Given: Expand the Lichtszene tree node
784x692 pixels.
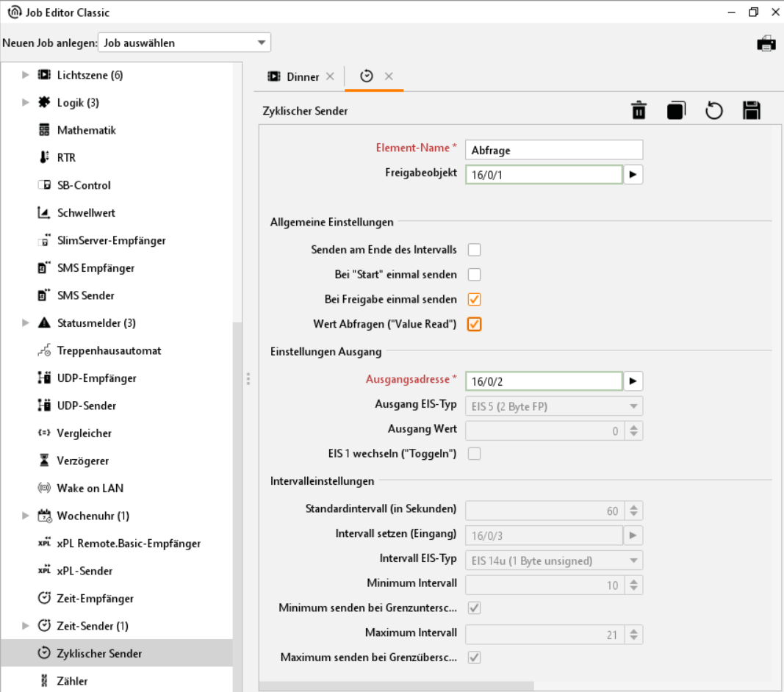Looking at the screenshot, I should click(26, 75).
